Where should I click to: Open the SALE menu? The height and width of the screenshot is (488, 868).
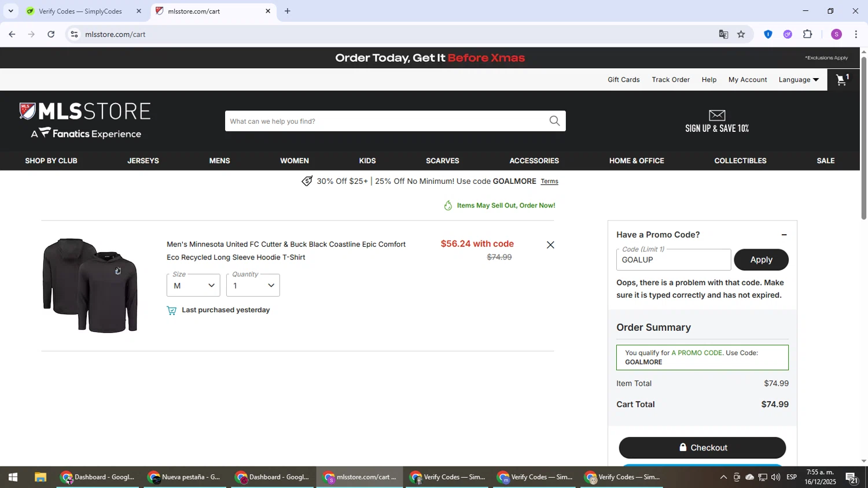pyautogui.click(x=826, y=161)
